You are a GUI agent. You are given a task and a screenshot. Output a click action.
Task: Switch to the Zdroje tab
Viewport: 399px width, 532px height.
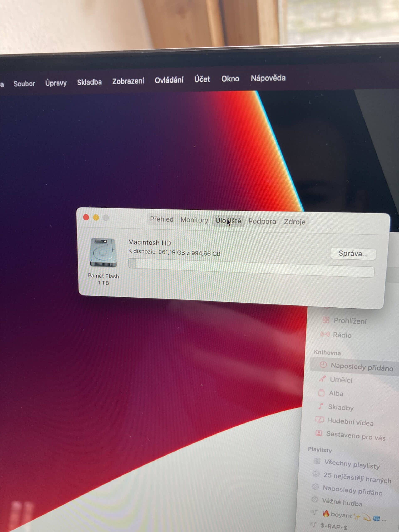(294, 222)
